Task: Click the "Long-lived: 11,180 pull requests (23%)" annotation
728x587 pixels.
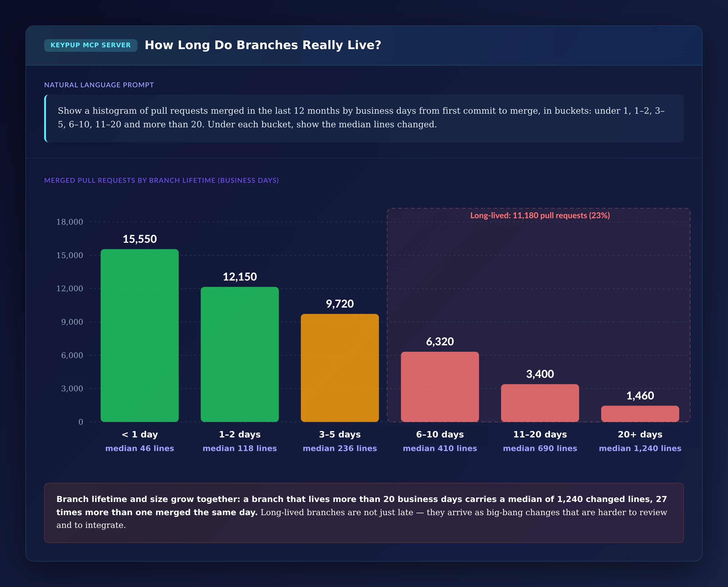Action: pos(540,216)
